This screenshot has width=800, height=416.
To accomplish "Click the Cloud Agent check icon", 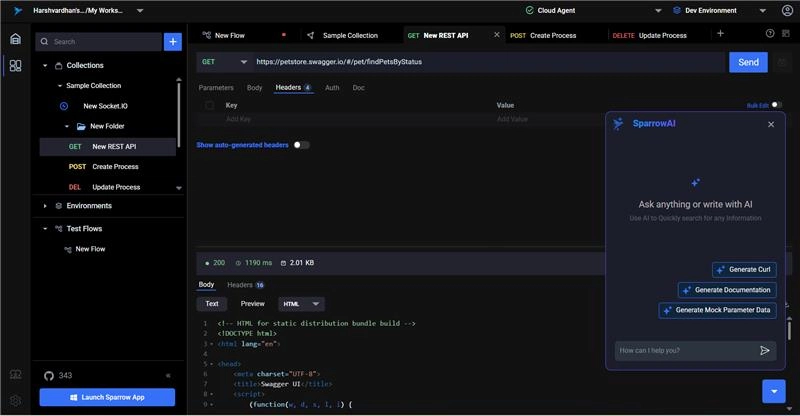I will [530, 10].
